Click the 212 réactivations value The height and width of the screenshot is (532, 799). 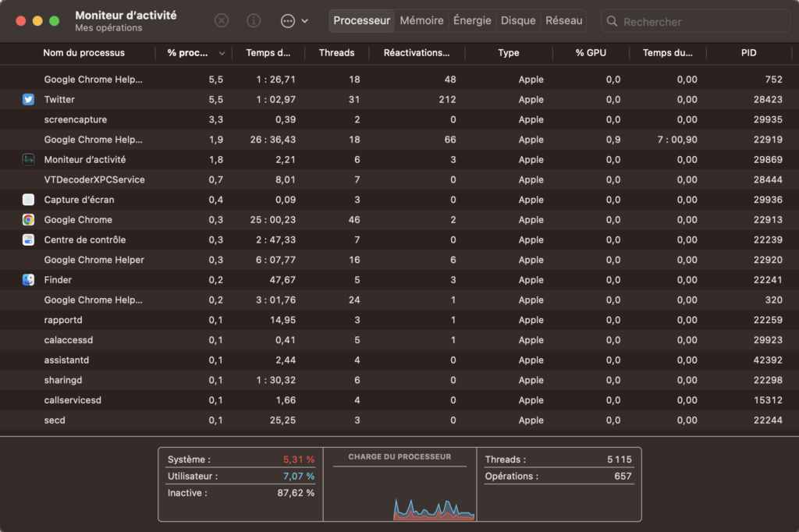[x=447, y=99]
